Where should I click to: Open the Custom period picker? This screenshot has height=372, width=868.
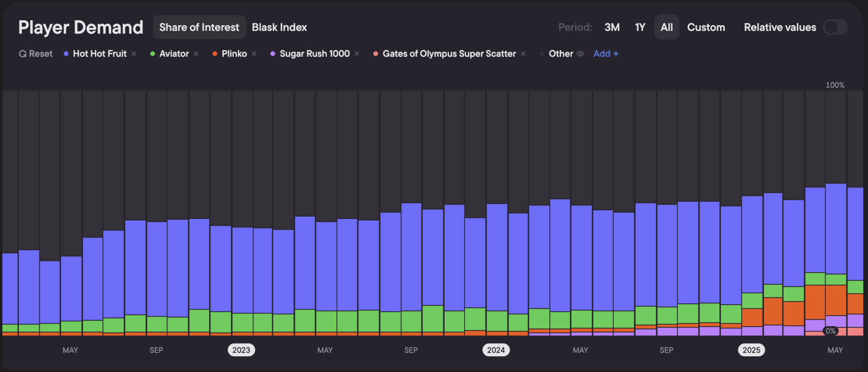[706, 27]
